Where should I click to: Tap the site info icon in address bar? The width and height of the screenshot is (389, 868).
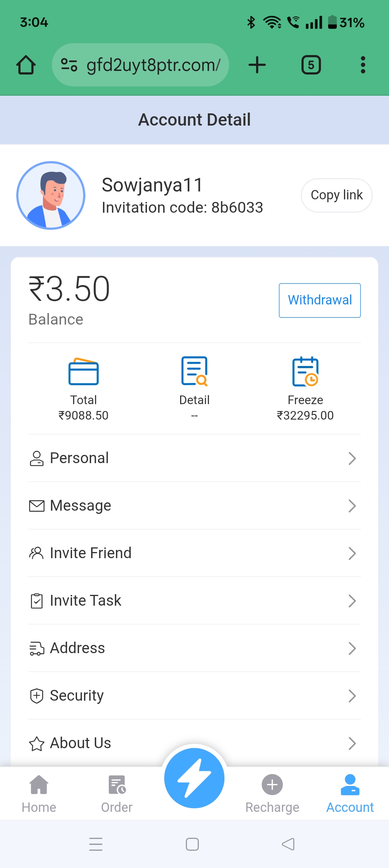click(x=69, y=65)
